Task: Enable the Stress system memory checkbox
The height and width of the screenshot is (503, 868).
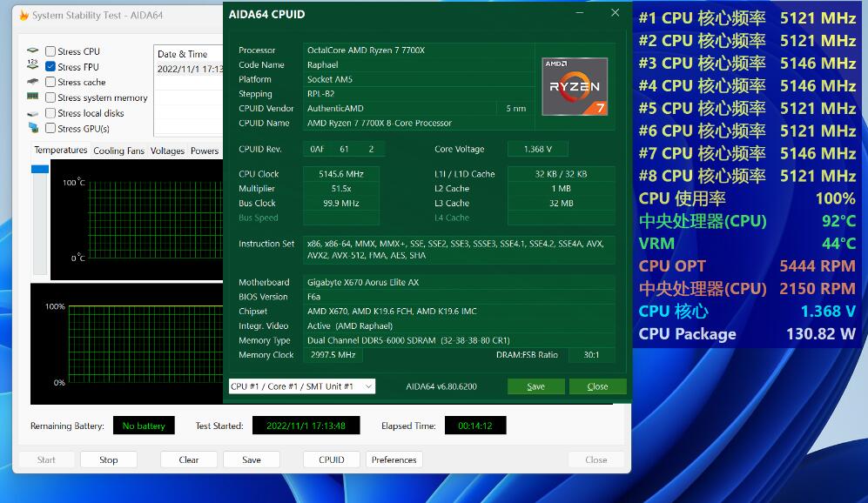Action: tap(50, 97)
